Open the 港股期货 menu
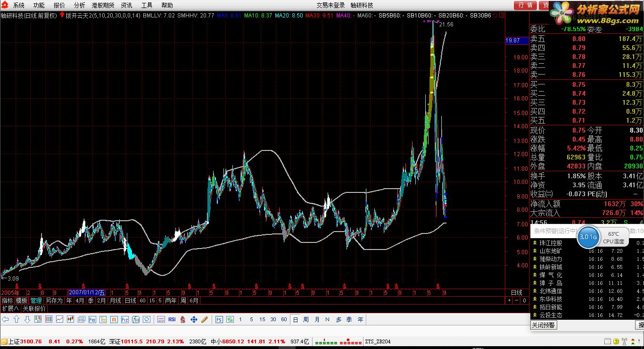 pos(103,5)
